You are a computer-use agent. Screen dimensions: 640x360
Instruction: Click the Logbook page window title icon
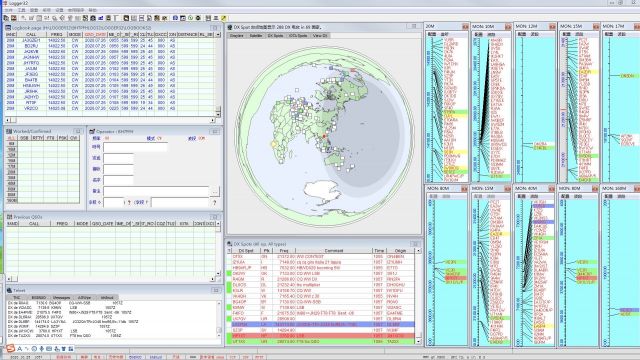coord(8,27)
